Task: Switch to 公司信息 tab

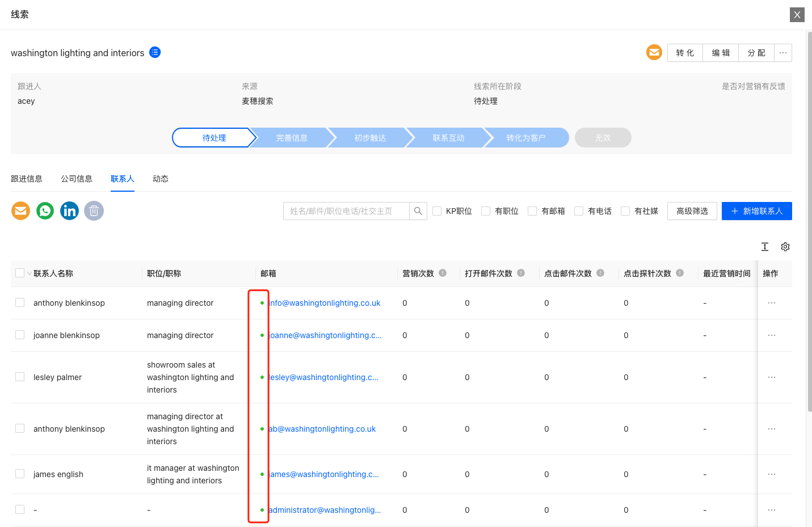Action: click(77, 179)
